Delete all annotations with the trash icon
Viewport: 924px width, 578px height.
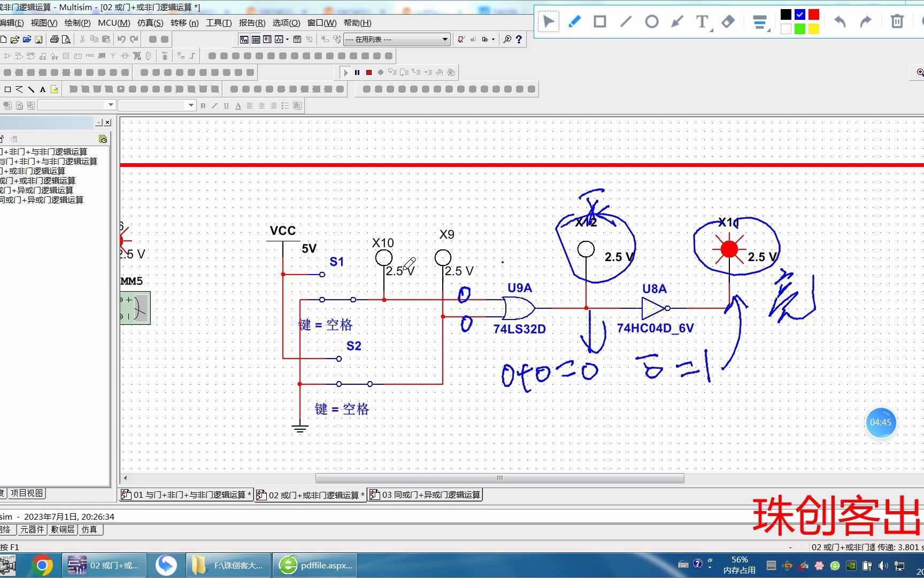pyautogui.click(x=897, y=22)
